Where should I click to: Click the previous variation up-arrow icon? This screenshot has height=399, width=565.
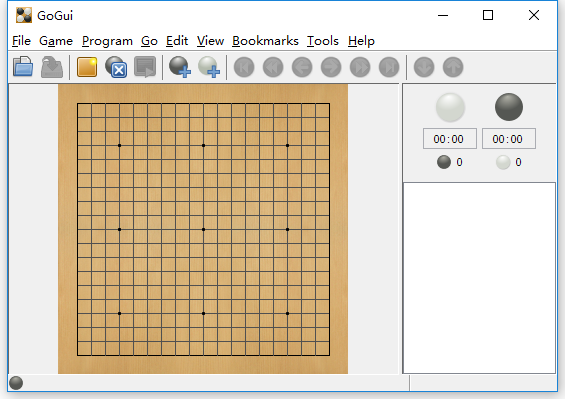pos(453,67)
